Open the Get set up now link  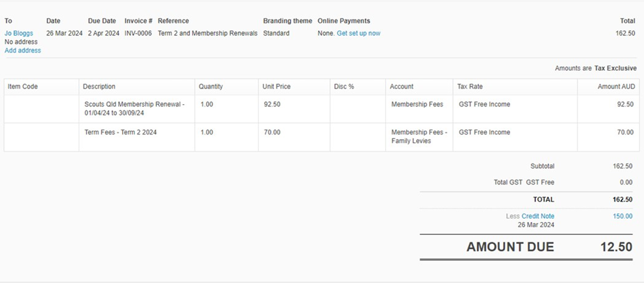coord(359,33)
